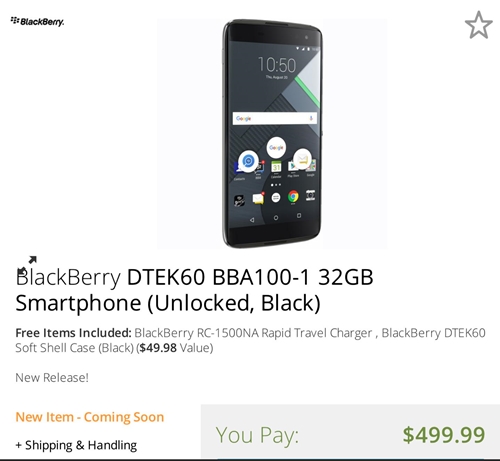
Task: Click the expand arrow icon near title
Action: [32, 260]
